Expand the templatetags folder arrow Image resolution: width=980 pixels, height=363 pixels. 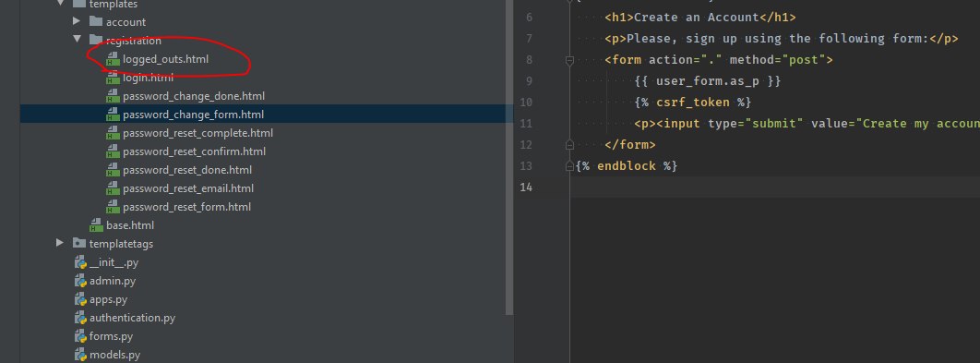pos(60,243)
